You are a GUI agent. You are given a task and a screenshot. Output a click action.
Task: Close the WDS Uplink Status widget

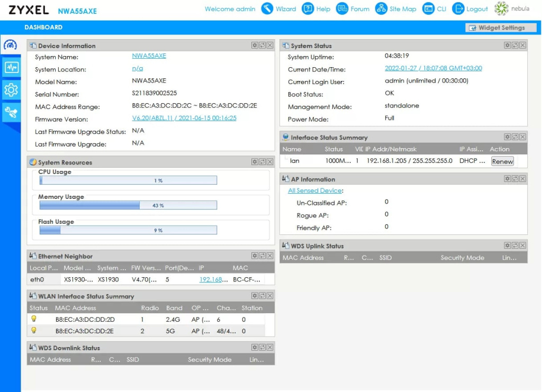coord(522,245)
